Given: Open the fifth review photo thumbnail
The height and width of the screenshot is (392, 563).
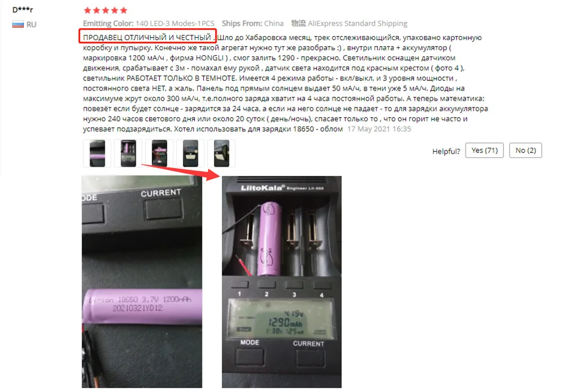Looking at the screenshot, I should (x=221, y=153).
